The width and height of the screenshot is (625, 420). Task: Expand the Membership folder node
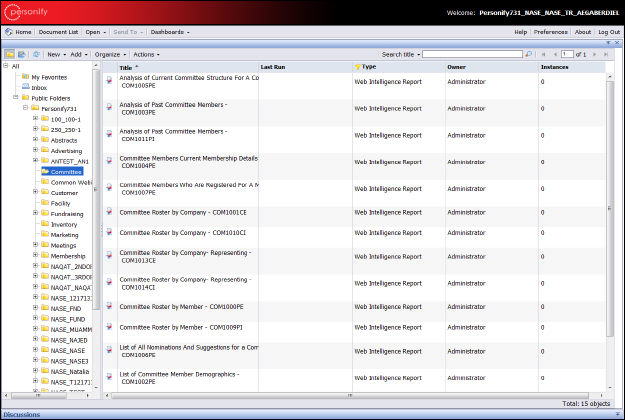[35, 255]
